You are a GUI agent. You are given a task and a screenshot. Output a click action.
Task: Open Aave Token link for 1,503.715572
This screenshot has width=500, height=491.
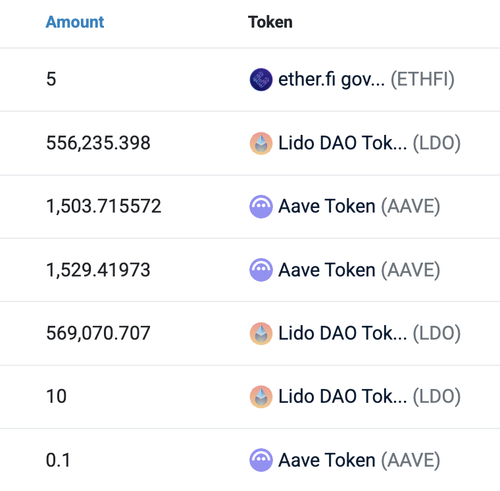coord(359,207)
